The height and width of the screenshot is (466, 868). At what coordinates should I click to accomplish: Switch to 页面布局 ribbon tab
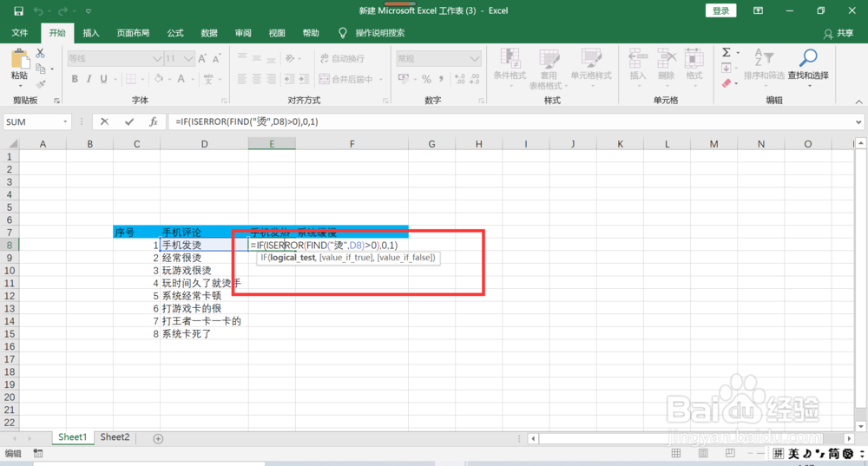pyautogui.click(x=133, y=33)
